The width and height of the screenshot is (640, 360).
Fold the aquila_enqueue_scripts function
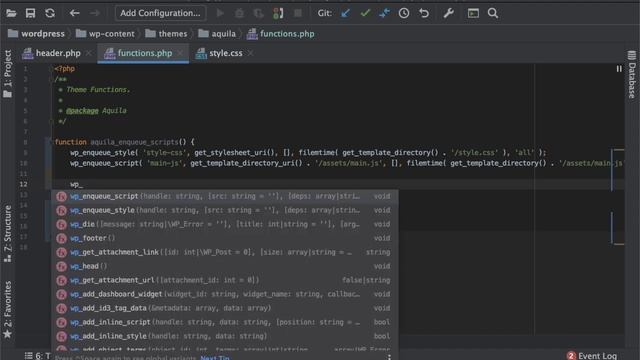[x=51, y=142]
